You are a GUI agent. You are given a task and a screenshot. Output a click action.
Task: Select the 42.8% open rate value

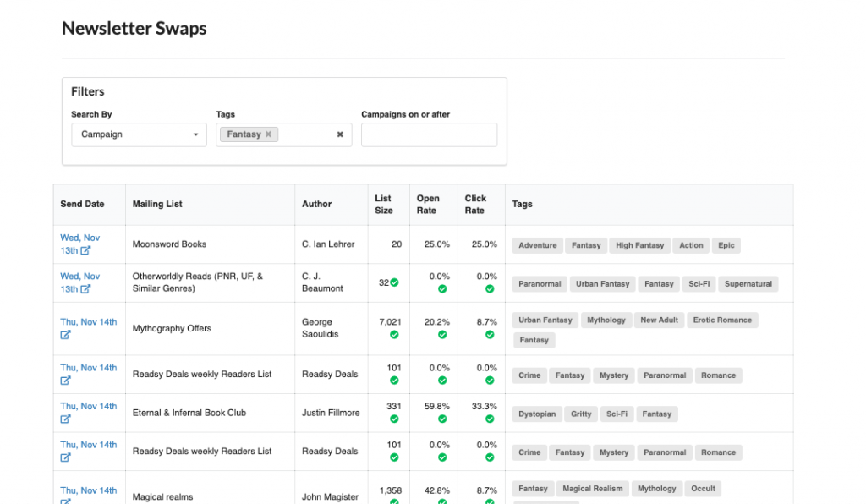[x=437, y=490]
